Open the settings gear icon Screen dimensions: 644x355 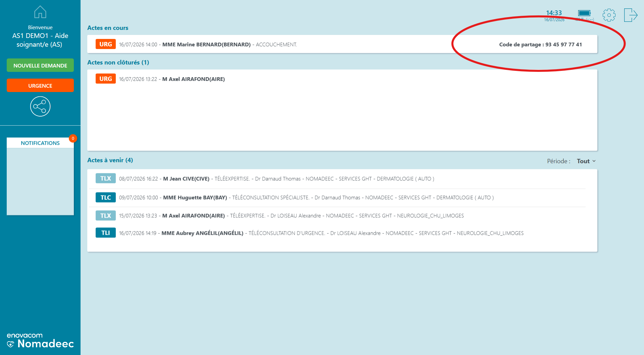(x=609, y=15)
